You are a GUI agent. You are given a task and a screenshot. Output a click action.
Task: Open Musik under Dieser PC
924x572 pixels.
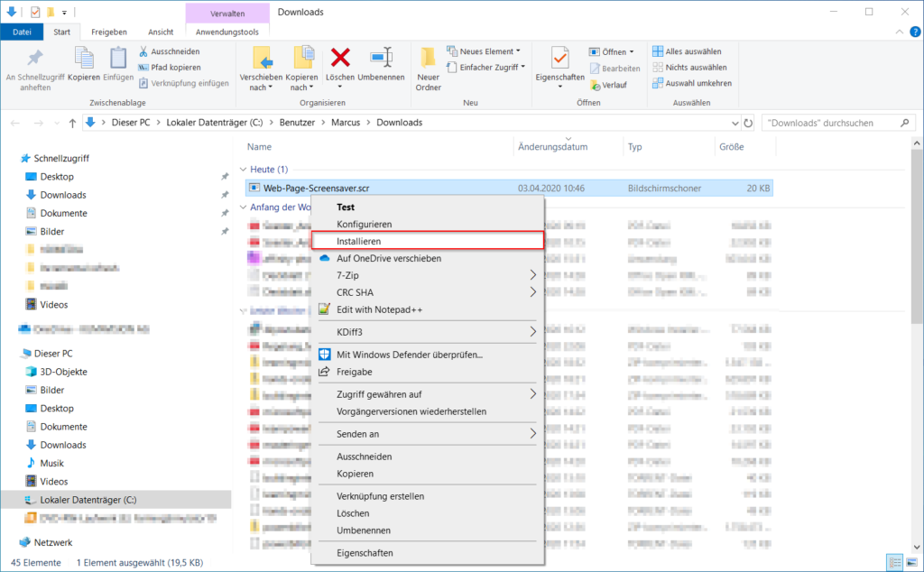click(x=51, y=463)
